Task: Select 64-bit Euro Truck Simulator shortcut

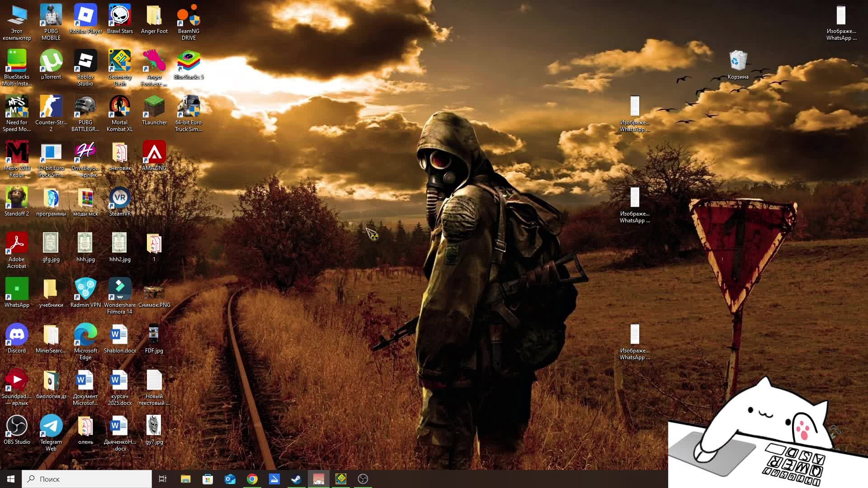Action: (x=189, y=113)
